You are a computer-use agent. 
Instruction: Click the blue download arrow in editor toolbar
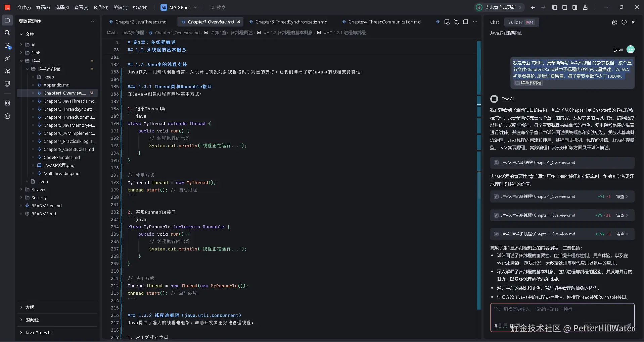pyautogui.click(x=438, y=22)
